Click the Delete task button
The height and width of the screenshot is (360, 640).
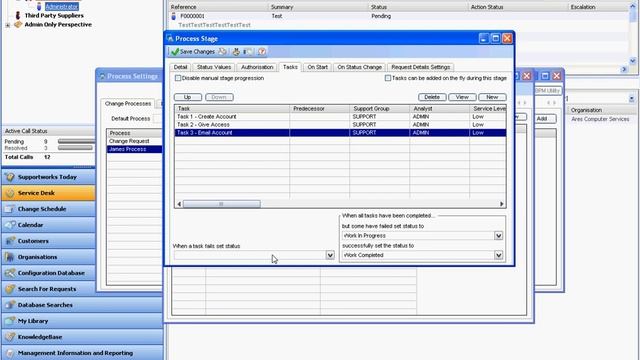coord(432,97)
